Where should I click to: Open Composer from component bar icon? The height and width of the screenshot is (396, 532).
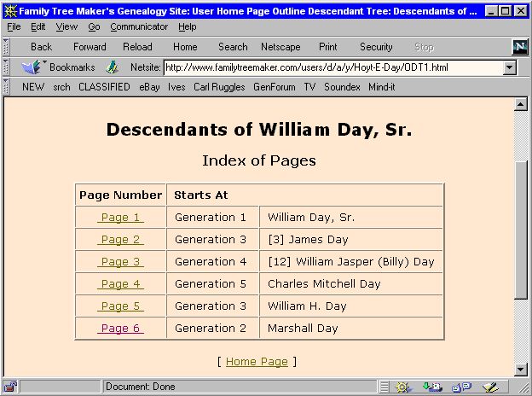490,387
